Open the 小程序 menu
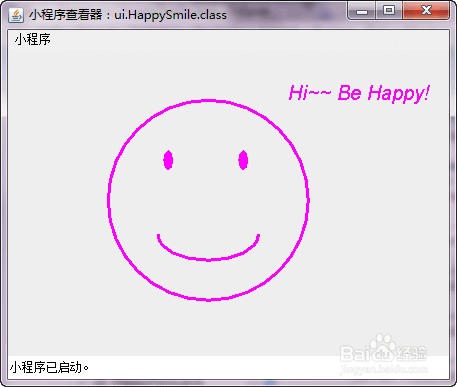The image size is (457, 387). click(32, 40)
